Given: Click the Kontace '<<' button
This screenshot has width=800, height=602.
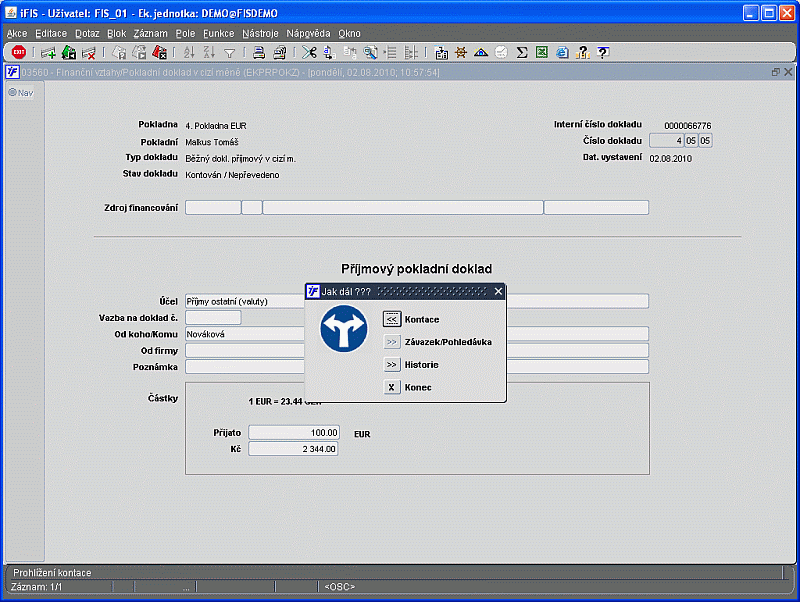Looking at the screenshot, I should click(x=392, y=319).
